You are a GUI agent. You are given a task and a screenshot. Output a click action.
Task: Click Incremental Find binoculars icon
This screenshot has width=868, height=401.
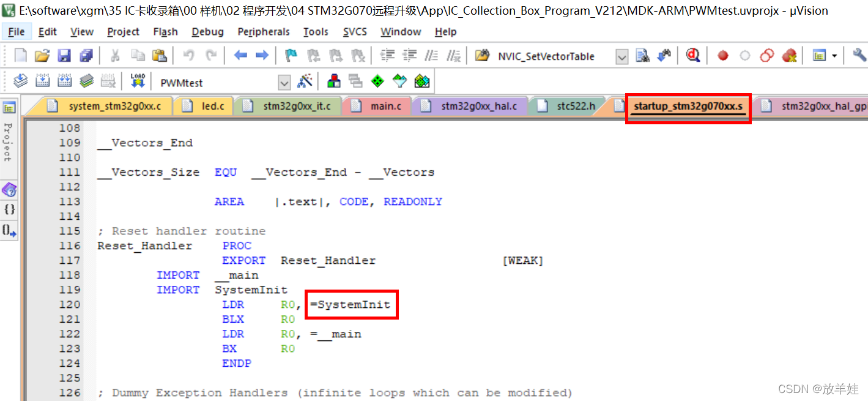coord(664,56)
